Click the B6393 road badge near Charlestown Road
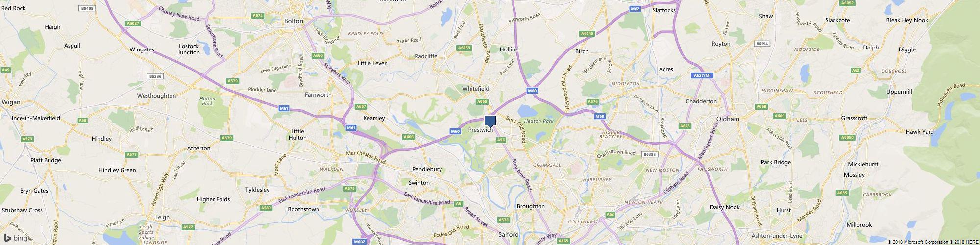 pyautogui.click(x=649, y=154)
